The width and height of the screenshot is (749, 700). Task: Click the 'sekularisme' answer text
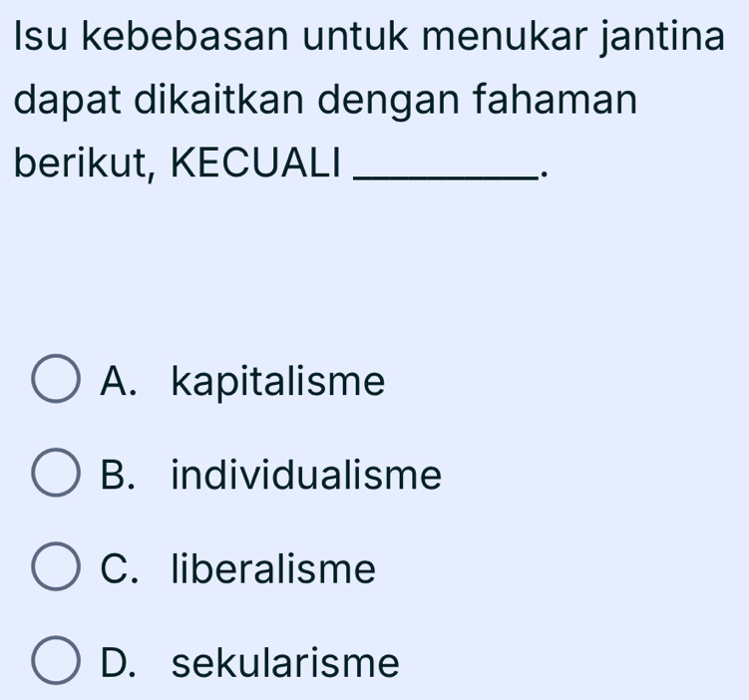click(x=285, y=663)
